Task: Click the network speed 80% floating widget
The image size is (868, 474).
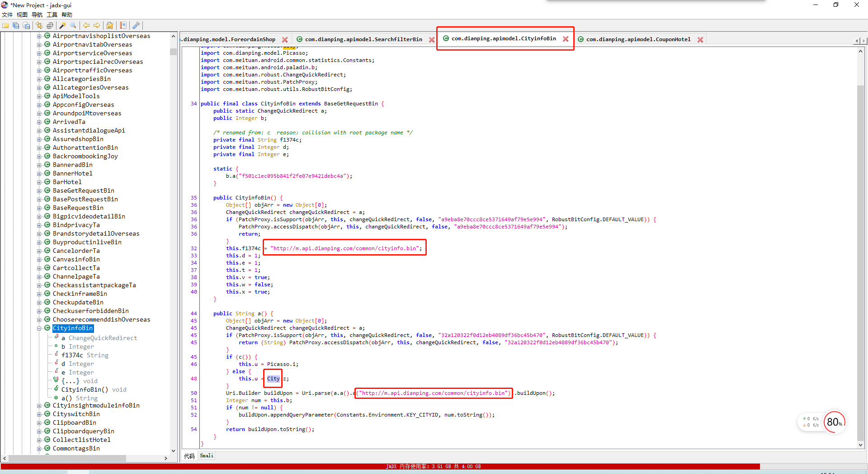Action: pyautogui.click(x=834, y=422)
